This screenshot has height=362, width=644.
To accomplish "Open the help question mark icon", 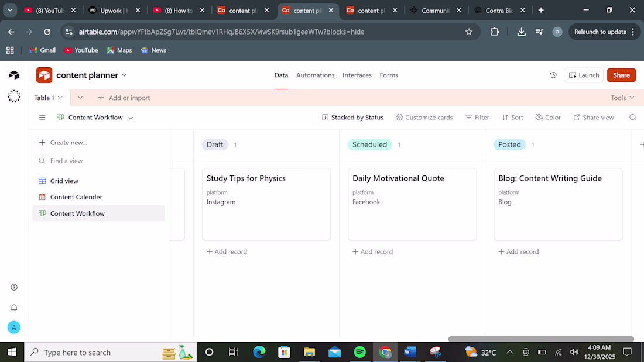I will coord(14,287).
